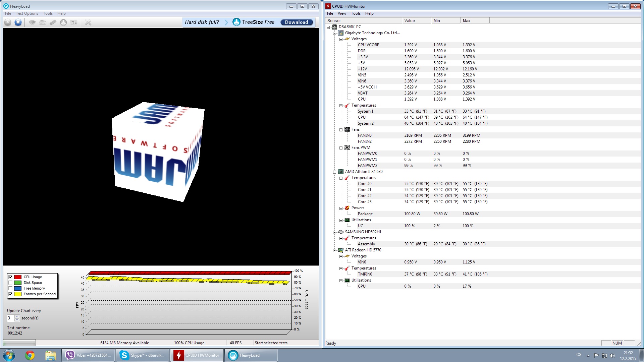
Task: Enable the Free Memory chart checkbox
Action: [x=10, y=288]
